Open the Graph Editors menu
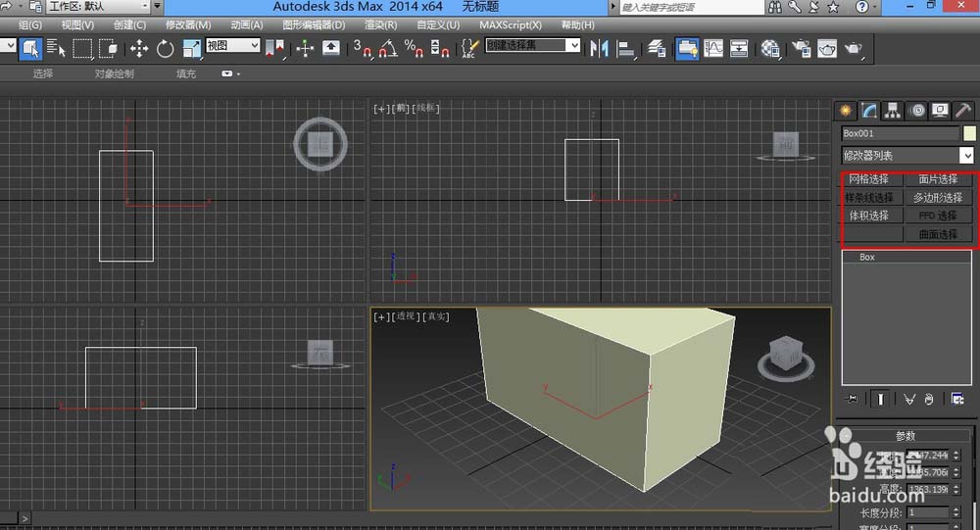This screenshot has width=980, height=530. click(314, 25)
